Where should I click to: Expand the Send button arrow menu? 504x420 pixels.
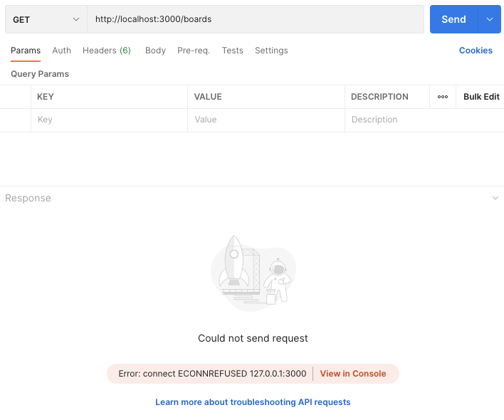(490, 19)
